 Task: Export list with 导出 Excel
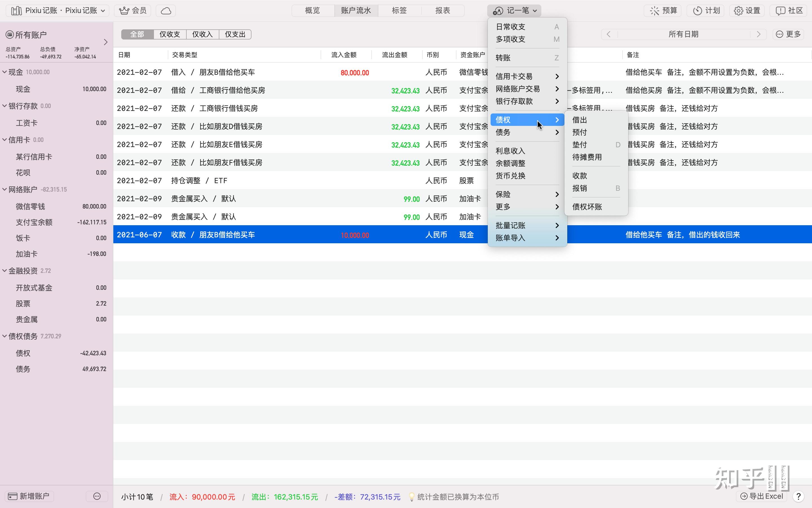tap(762, 496)
